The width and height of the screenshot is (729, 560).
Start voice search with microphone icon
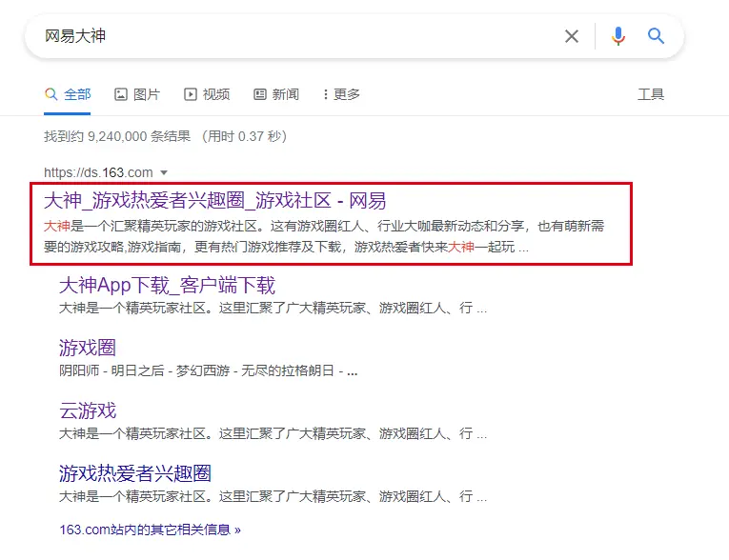coord(618,36)
